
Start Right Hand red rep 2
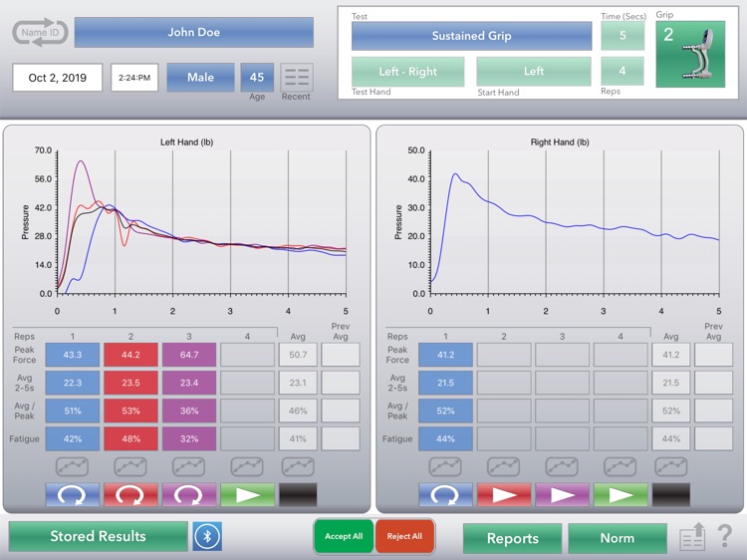504,494
